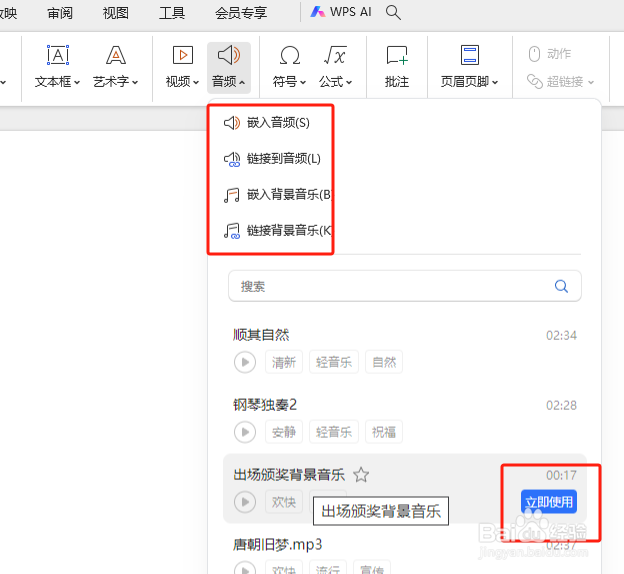This screenshot has width=624, height=574.
Task: Click the Formula (公式) icon
Action: click(335, 55)
